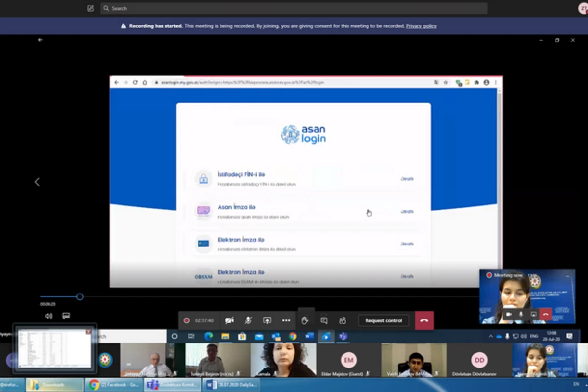This screenshot has width=588, height=392.
Task: Close the taskbar window preview thumbnail
Action: coord(88,332)
